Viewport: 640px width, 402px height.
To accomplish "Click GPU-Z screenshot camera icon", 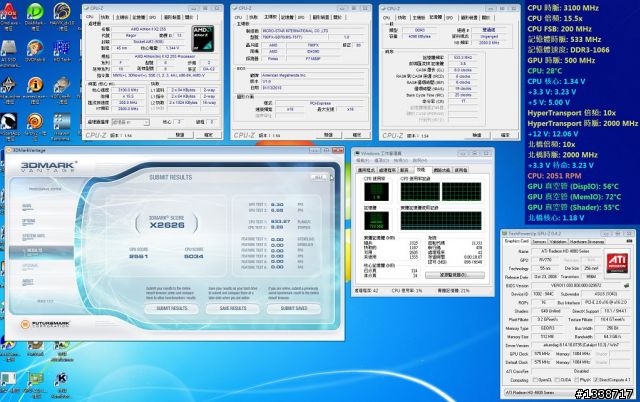I will click(629, 241).
